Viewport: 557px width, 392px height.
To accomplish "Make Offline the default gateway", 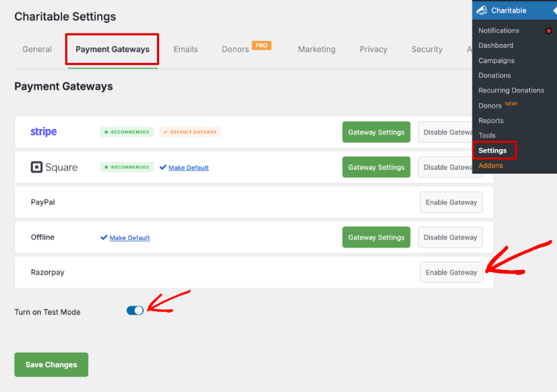I will click(130, 238).
